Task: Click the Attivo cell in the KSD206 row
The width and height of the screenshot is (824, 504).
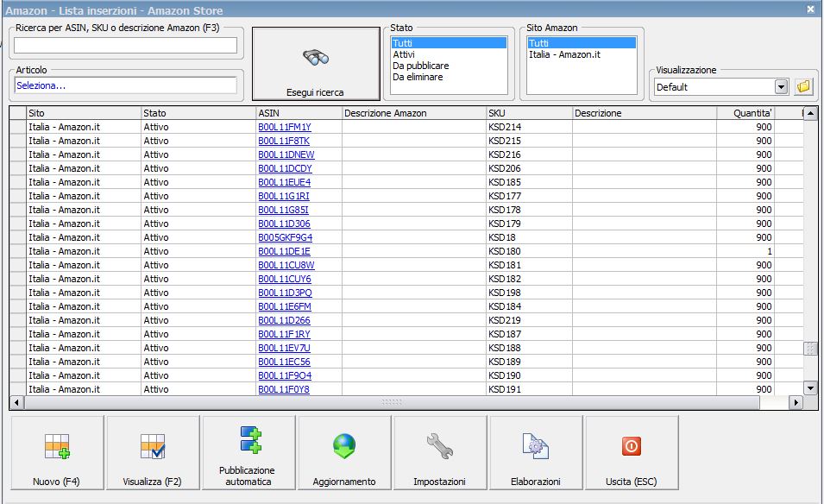Action: click(198, 168)
